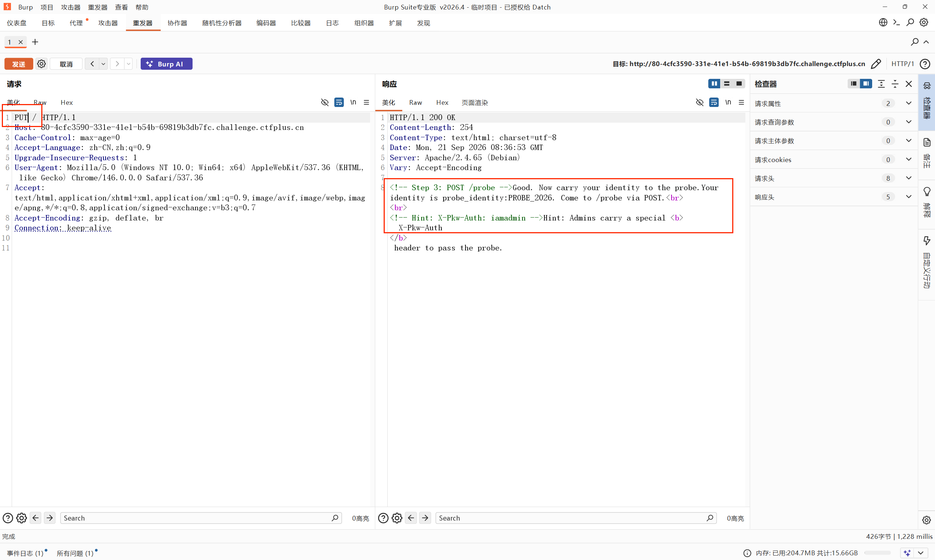The image size is (935, 560).
Task: Switch to top-bottom response layout icon
Action: [726, 84]
